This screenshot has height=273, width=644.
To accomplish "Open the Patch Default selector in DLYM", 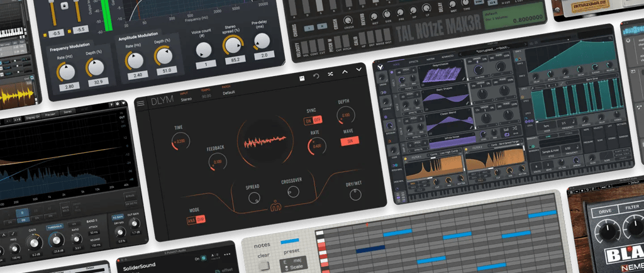I will (229, 93).
